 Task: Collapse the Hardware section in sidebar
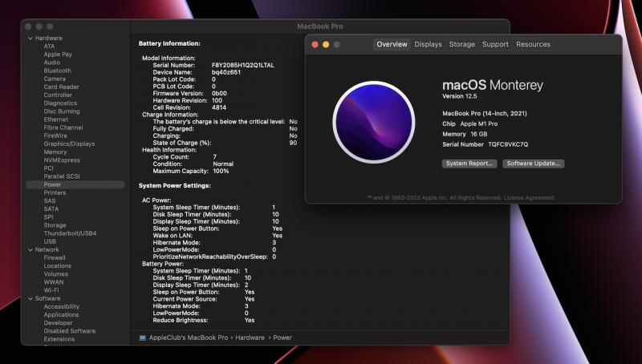pyautogui.click(x=30, y=38)
